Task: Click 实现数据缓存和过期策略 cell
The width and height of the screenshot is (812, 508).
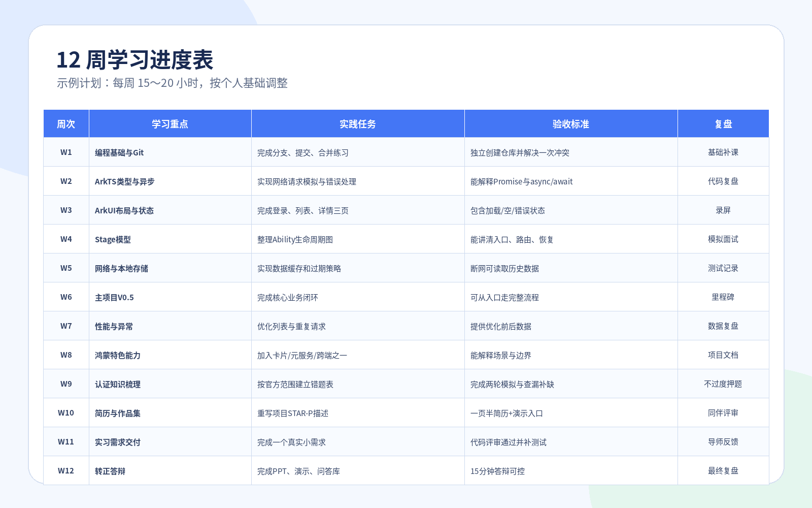Action: [358, 268]
